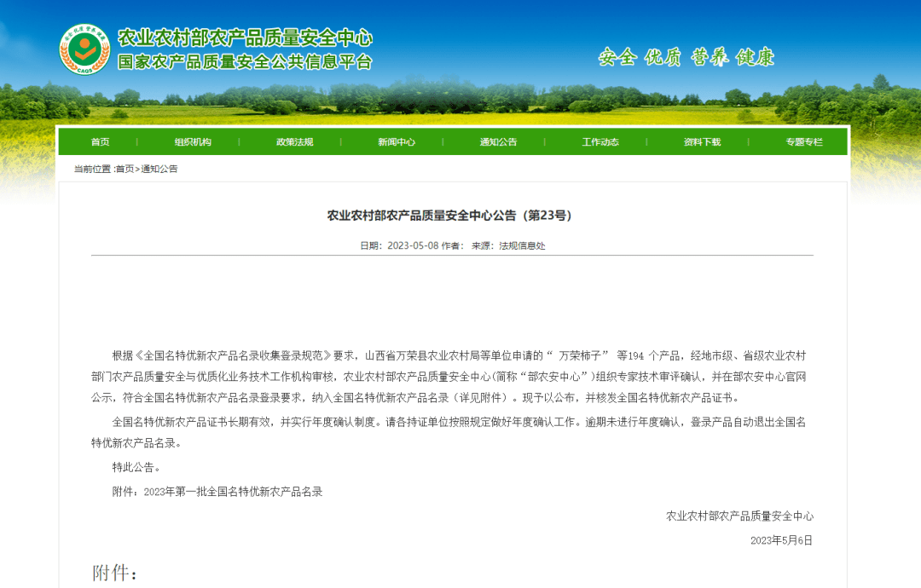
Task: Click the CAQS round green logo
Action: pos(84,49)
